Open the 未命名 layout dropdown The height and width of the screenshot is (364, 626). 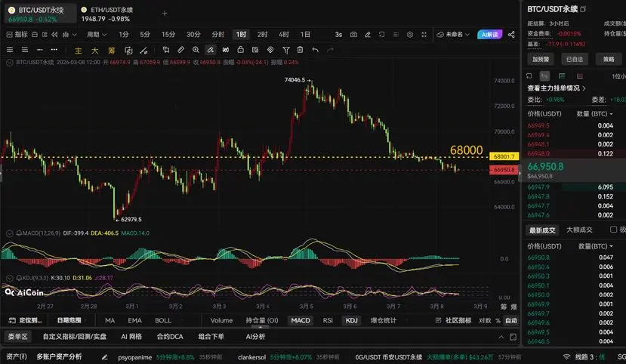[x=453, y=35]
